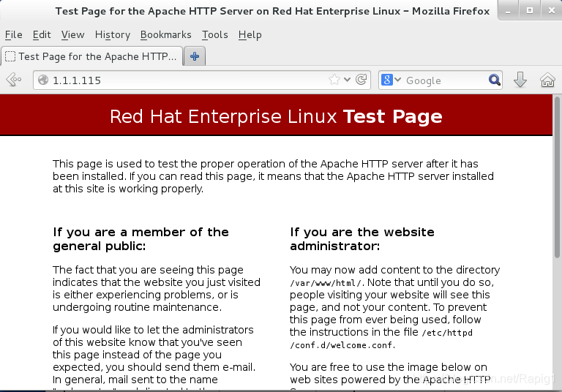This screenshot has width=562, height=392.
Task: Click the /var/www/html/ path text
Action: point(327,283)
